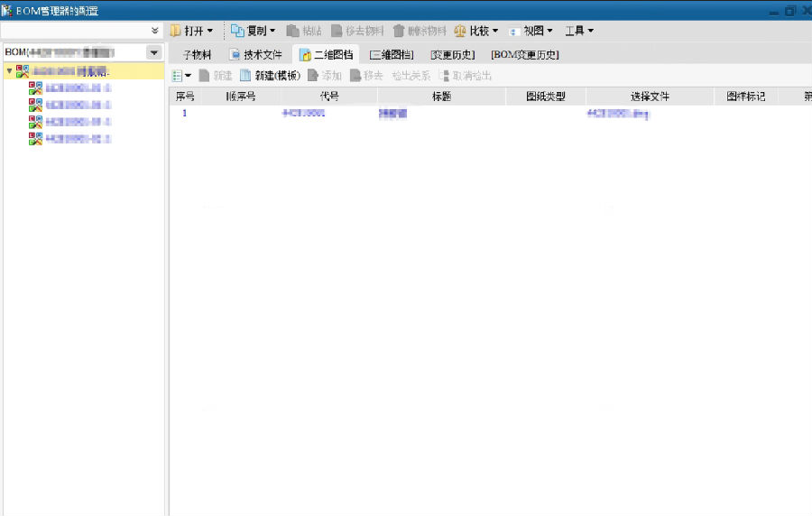Open the [变更历史] tab
812x516 pixels.
[x=452, y=55]
